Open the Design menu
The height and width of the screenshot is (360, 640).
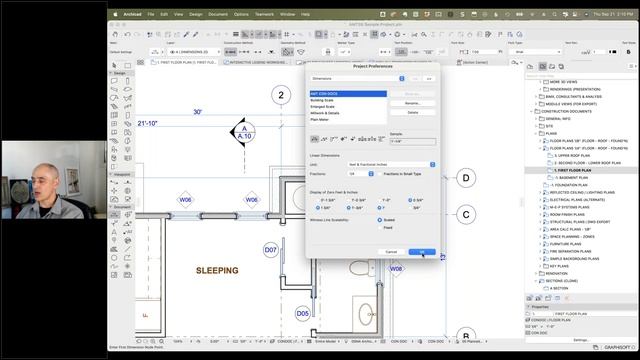tap(196, 14)
